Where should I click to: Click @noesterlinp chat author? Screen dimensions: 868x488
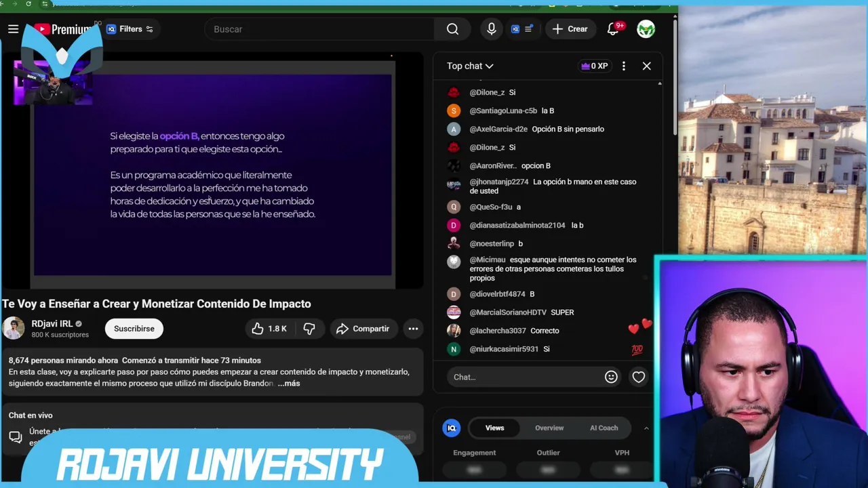tap(492, 243)
